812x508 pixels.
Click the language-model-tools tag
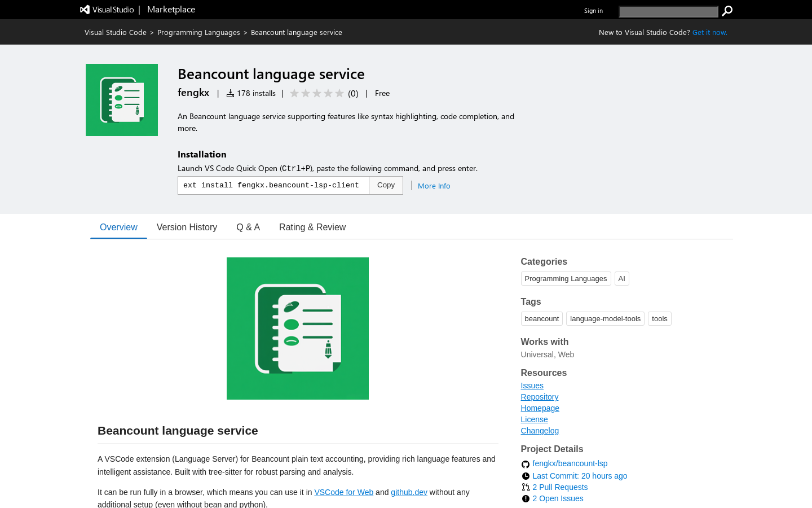[605, 319]
